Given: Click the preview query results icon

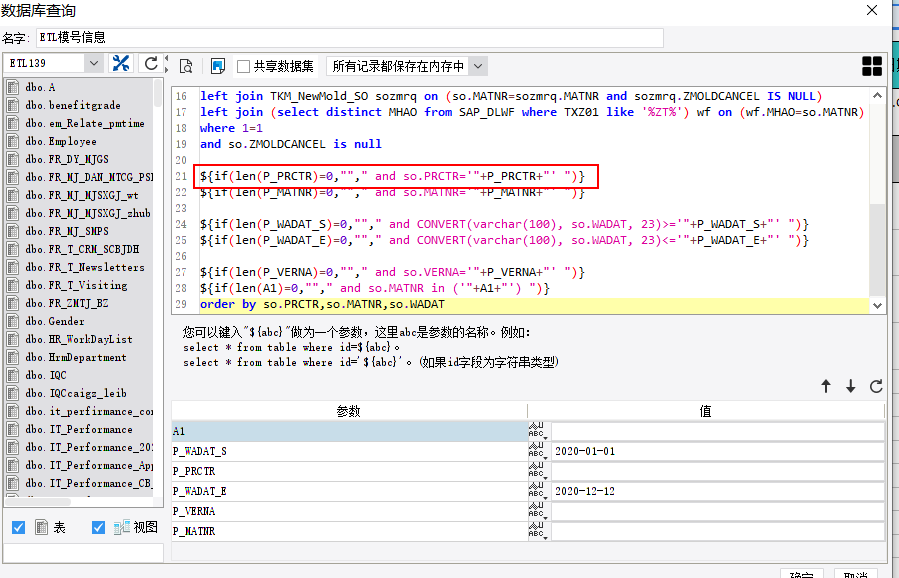Looking at the screenshot, I should (x=185, y=66).
